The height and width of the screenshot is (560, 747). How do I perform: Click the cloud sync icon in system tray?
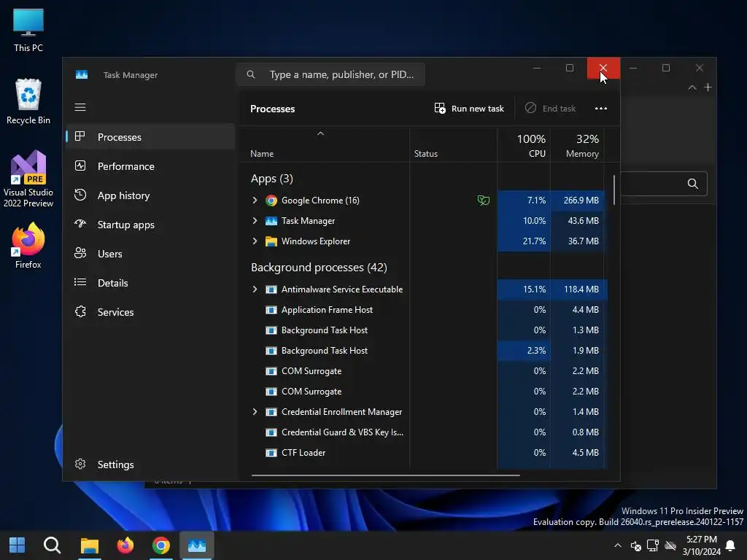click(671, 545)
